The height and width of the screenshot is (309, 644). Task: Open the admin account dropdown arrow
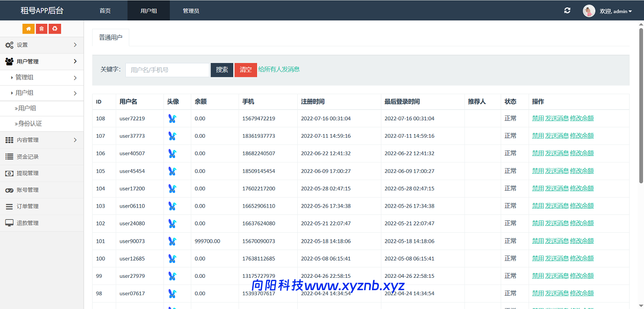630,10
